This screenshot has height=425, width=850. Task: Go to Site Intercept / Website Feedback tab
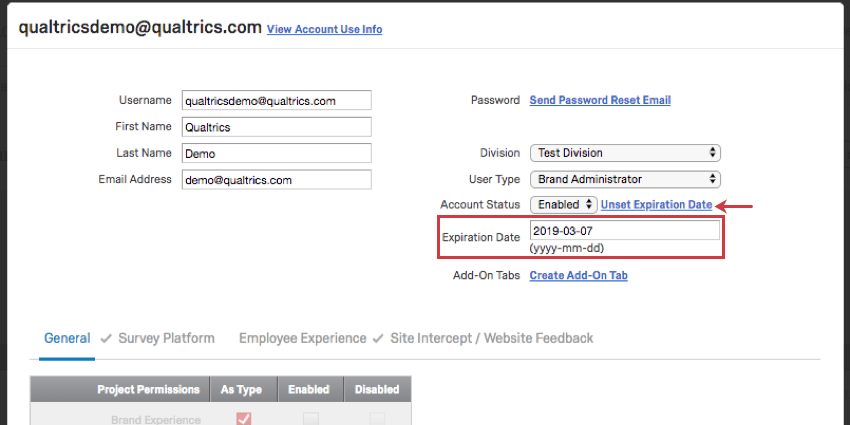point(491,338)
